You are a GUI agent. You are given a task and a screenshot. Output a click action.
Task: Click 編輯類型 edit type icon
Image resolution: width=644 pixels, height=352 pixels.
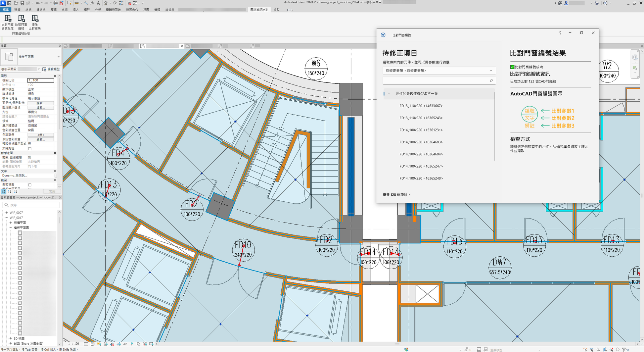click(44, 69)
